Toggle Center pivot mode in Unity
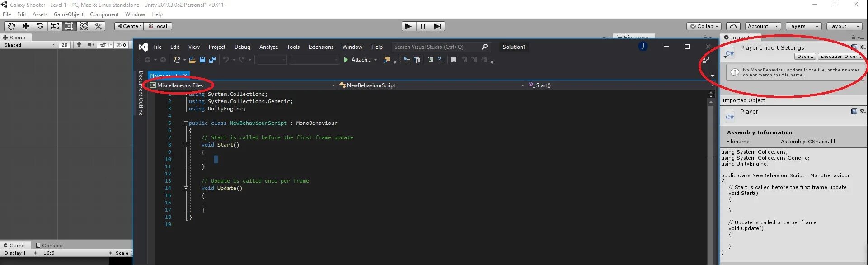868x265 pixels. tap(129, 26)
